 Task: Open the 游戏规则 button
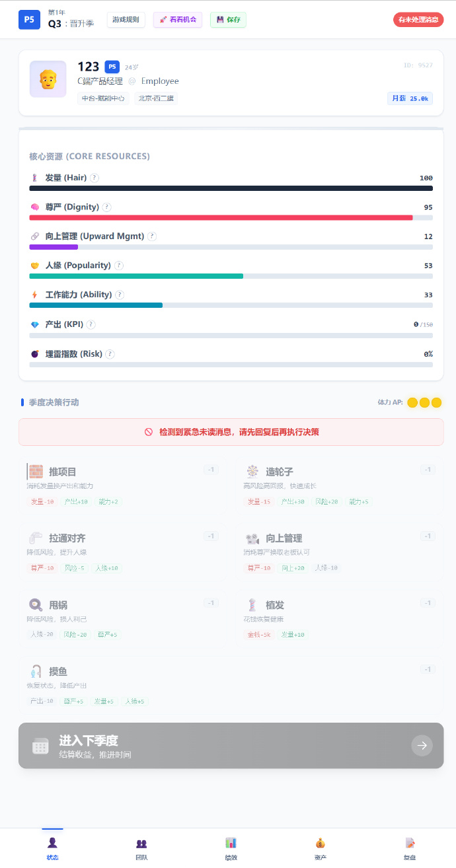tap(126, 20)
